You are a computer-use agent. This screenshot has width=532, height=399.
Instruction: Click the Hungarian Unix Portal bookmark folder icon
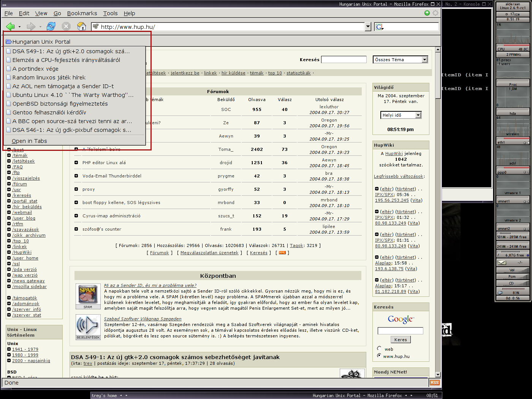(x=8, y=41)
